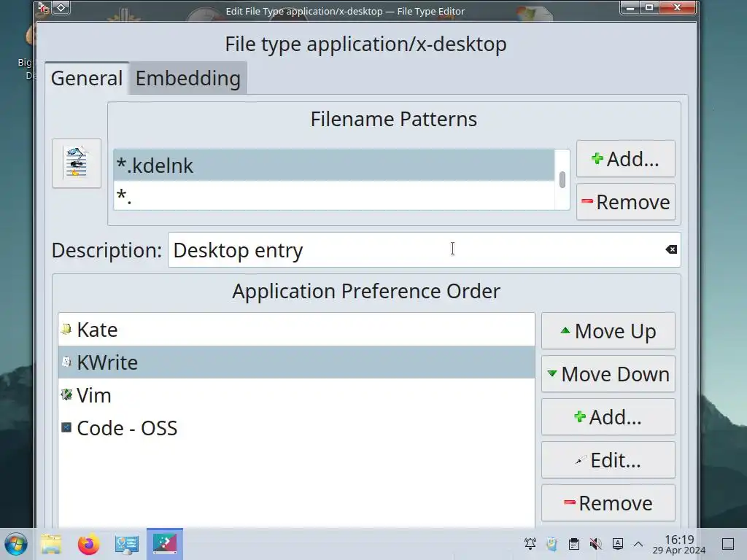Viewport: 747px width, 560px height.
Task: Switch to the Embedding tab
Action: (x=187, y=78)
